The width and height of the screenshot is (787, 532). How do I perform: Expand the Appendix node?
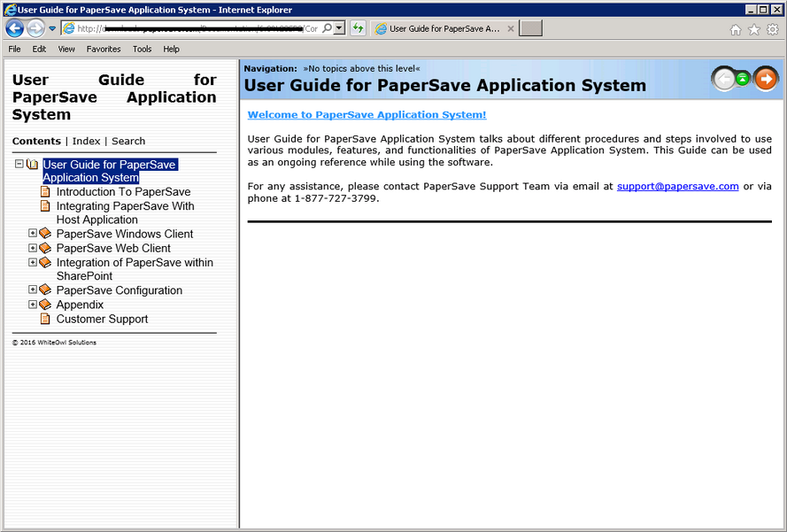pyautogui.click(x=33, y=305)
